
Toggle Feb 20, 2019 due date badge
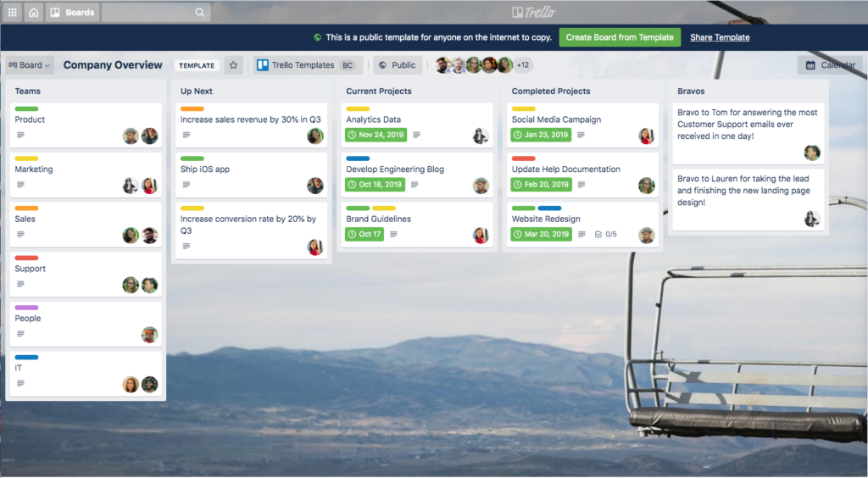[x=542, y=184]
